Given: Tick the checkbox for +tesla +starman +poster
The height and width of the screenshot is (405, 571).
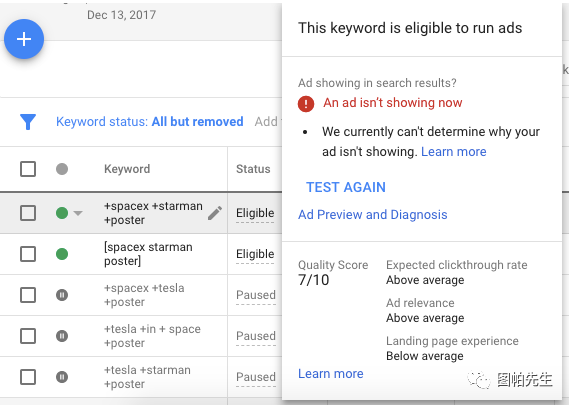Looking at the screenshot, I should click(x=28, y=377).
